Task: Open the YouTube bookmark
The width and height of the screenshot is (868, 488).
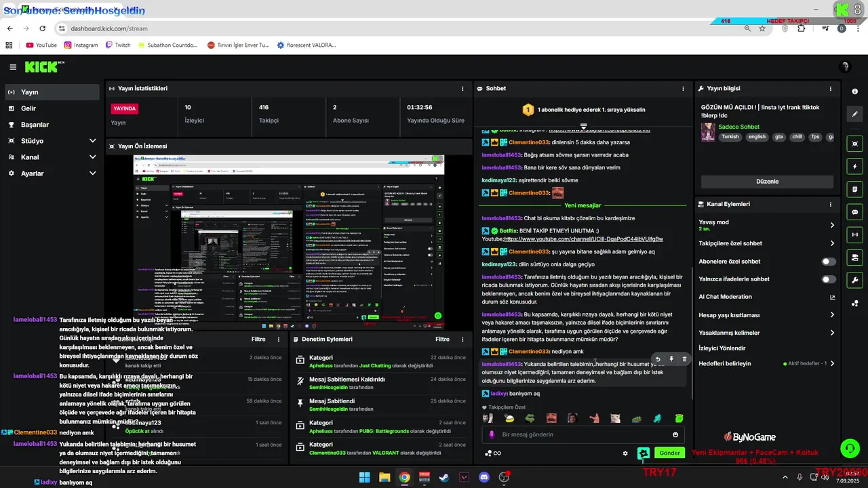Action: 41,45
